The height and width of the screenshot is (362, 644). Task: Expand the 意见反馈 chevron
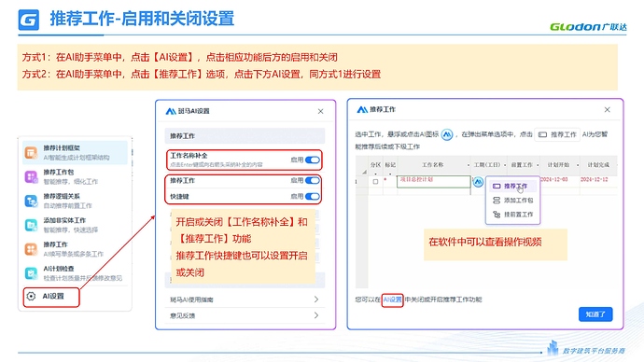(x=315, y=315)
